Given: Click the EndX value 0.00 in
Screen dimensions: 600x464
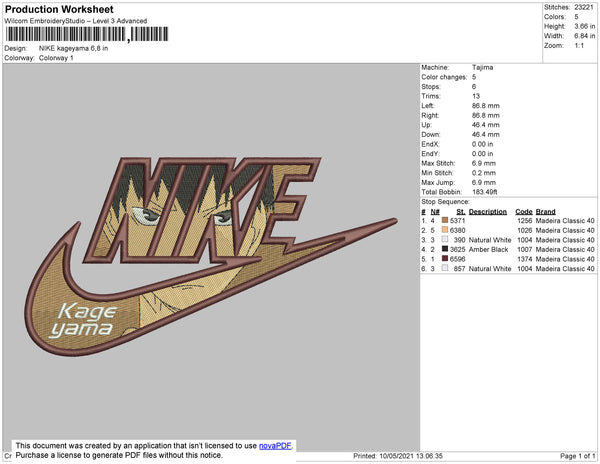Looking at the screenshot, I should (x=483, y=144).
